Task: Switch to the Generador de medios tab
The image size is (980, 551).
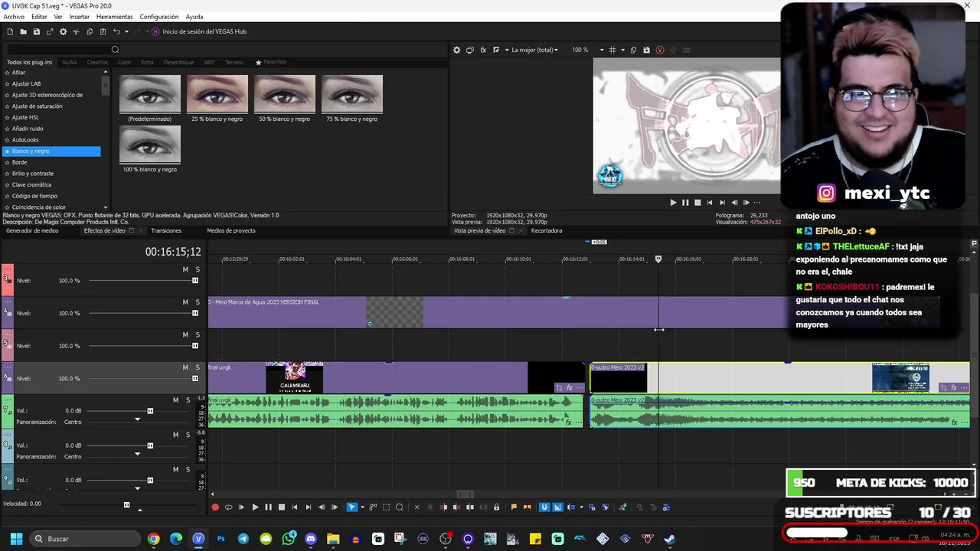Action: tap(32, 230)
